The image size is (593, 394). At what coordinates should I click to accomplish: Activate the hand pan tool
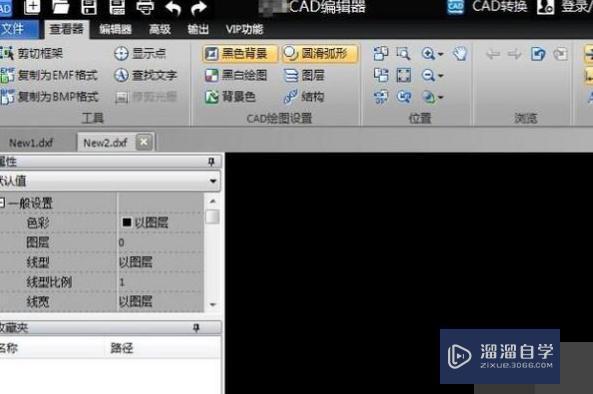[460, 54]
